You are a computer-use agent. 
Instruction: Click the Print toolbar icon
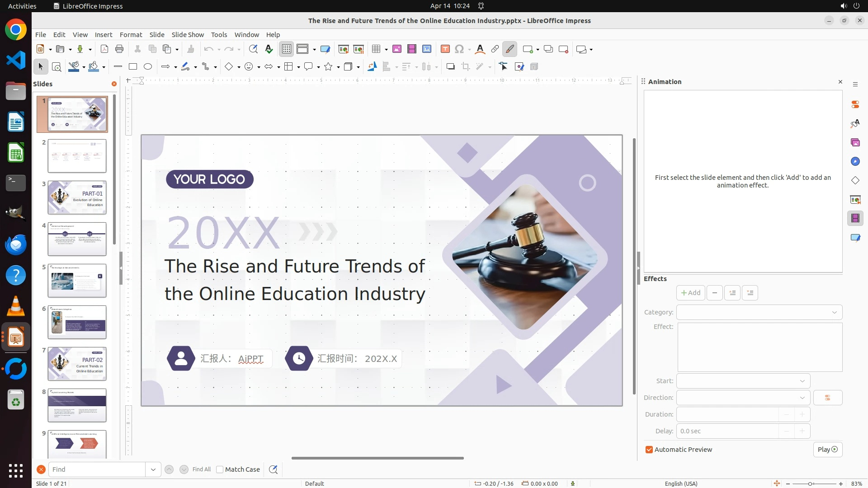pyautogui.click(x=119, y=49)
